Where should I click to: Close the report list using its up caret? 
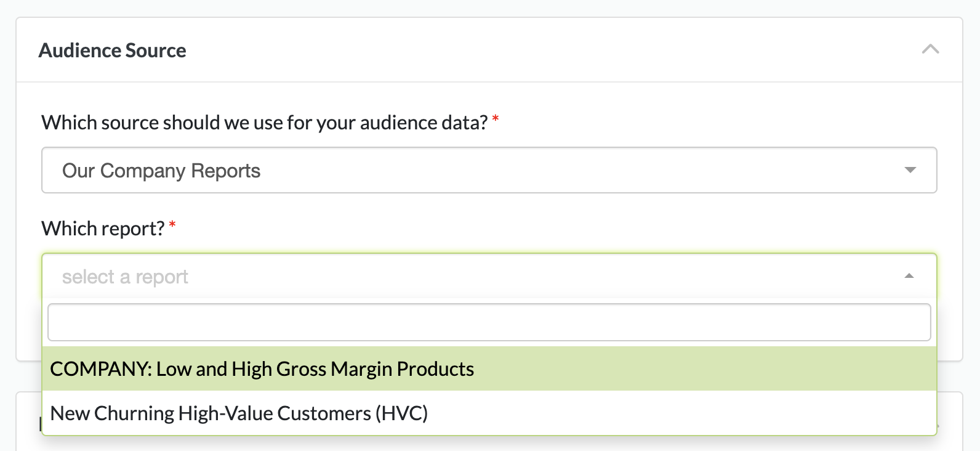[x=909, y=276]
